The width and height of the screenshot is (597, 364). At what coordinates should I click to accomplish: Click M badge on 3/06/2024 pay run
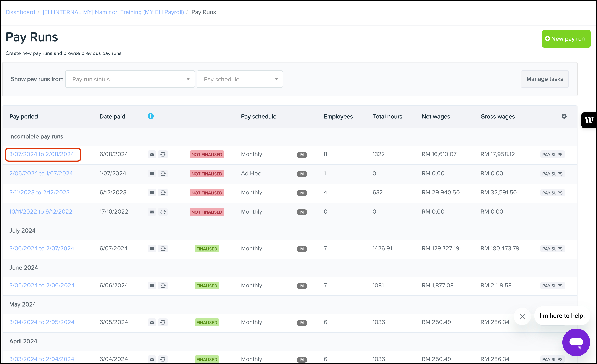(x=302, y=249)
